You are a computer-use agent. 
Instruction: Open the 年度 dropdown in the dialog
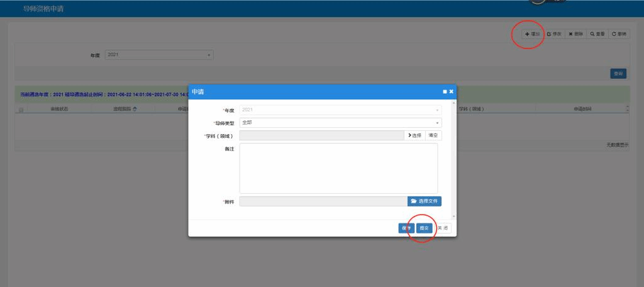pos(340,110)
